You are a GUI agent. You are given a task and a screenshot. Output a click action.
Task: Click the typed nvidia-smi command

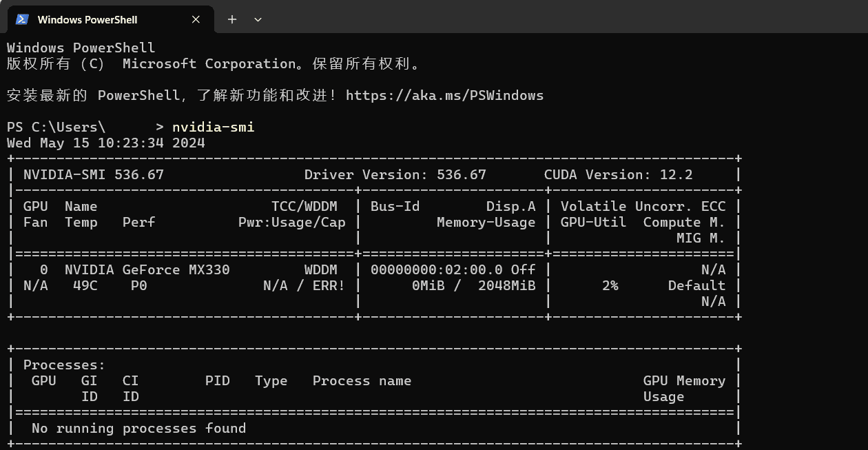coord(213,127)
